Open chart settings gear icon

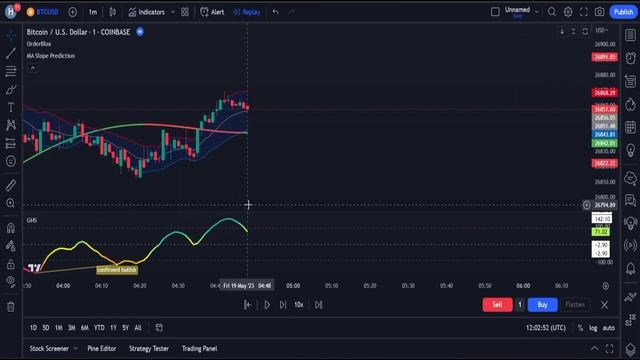568,12
